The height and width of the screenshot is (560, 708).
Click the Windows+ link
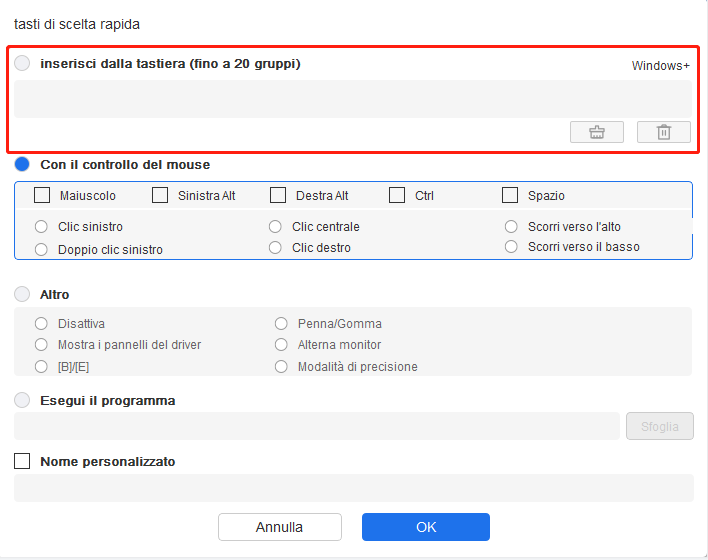click(661, 66)
